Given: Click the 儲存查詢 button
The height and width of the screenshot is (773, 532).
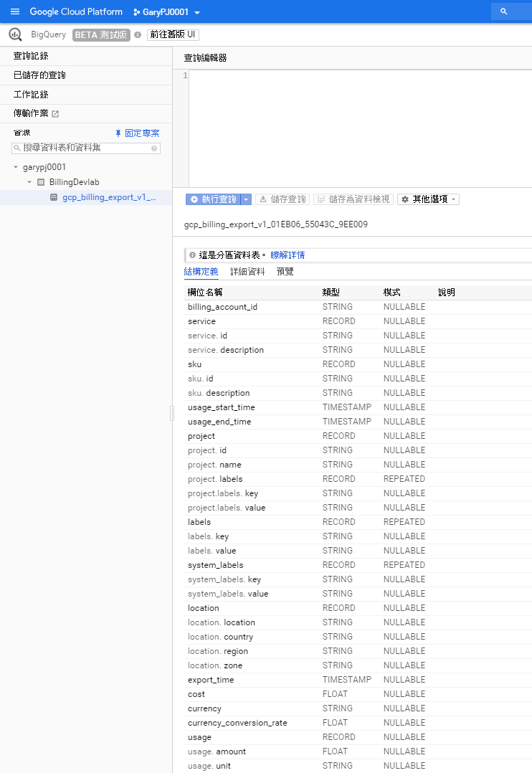Looking at the screenshot, I should click(282, 199).
